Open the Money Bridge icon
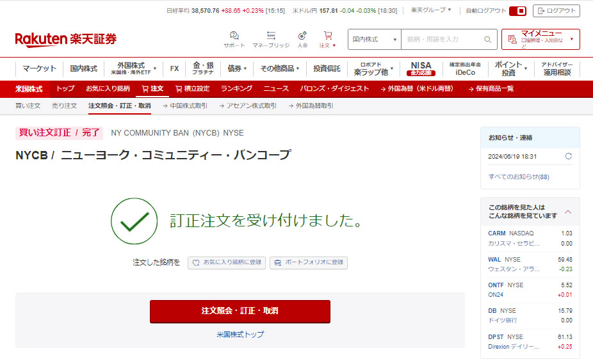593x364 pixels. 270,36
